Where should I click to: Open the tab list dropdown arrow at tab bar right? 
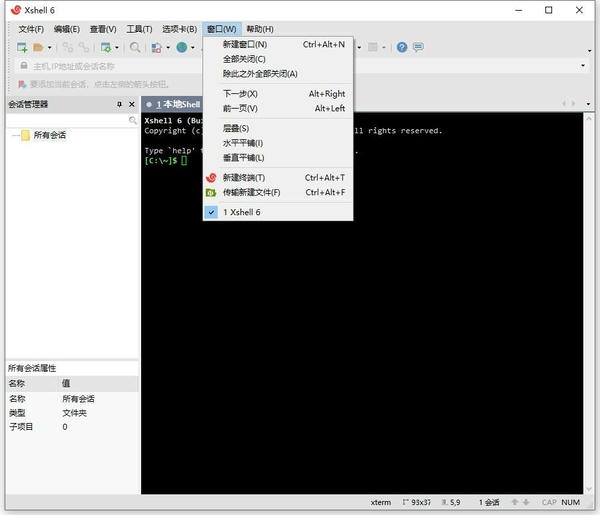click(588, 104)
